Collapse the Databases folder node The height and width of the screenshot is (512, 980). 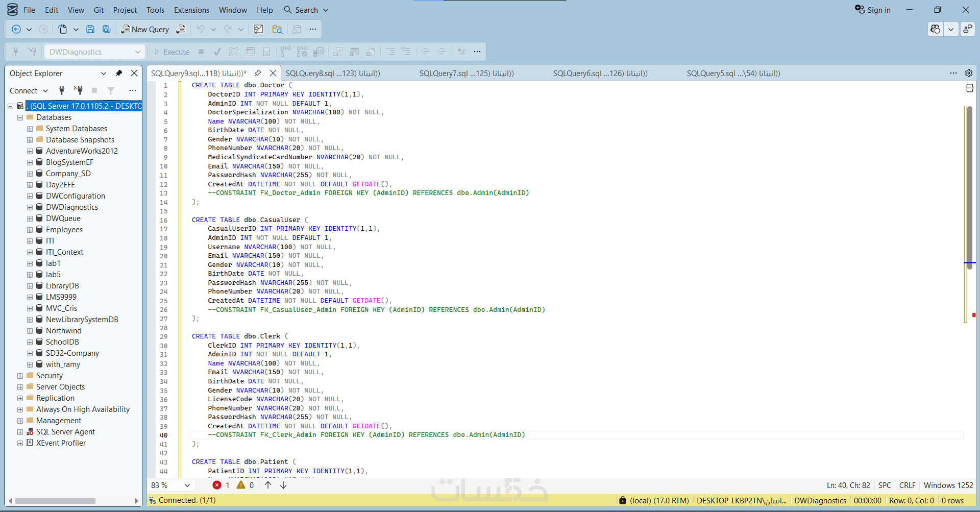(20, 117)
